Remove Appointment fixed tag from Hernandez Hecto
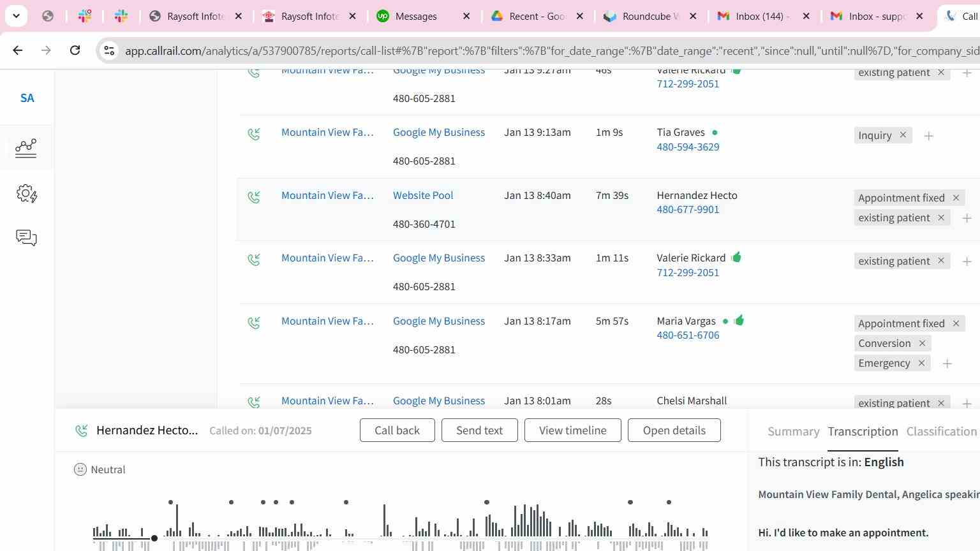 coord(956,198)
